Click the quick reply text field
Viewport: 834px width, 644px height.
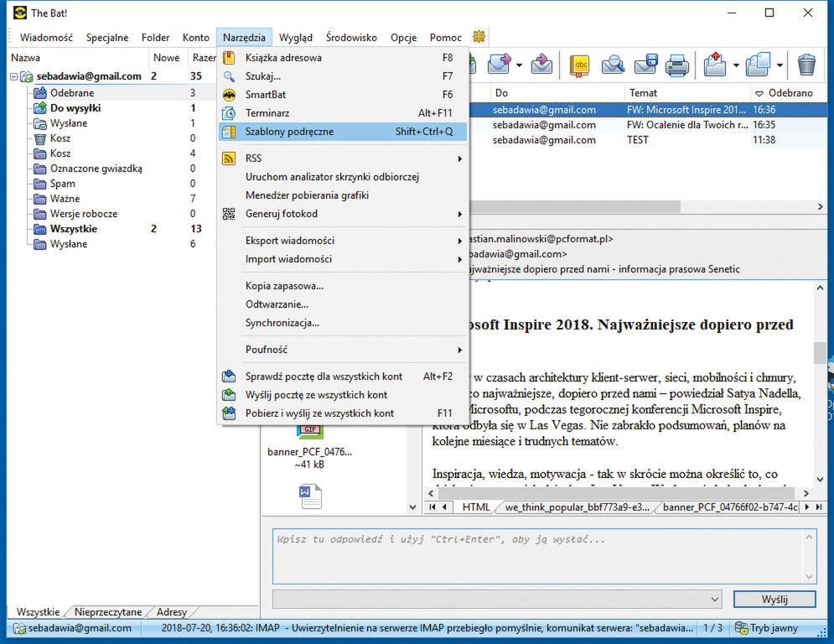(543, 555)
